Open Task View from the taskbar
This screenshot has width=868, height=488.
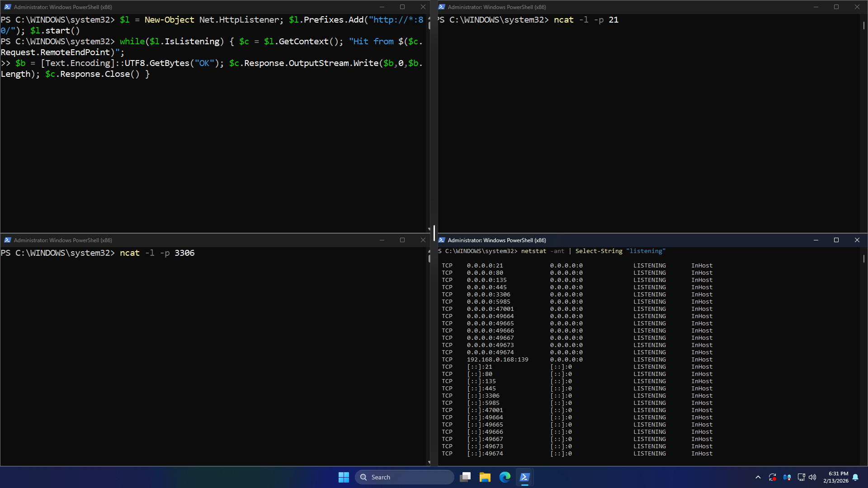pos(465,477)
